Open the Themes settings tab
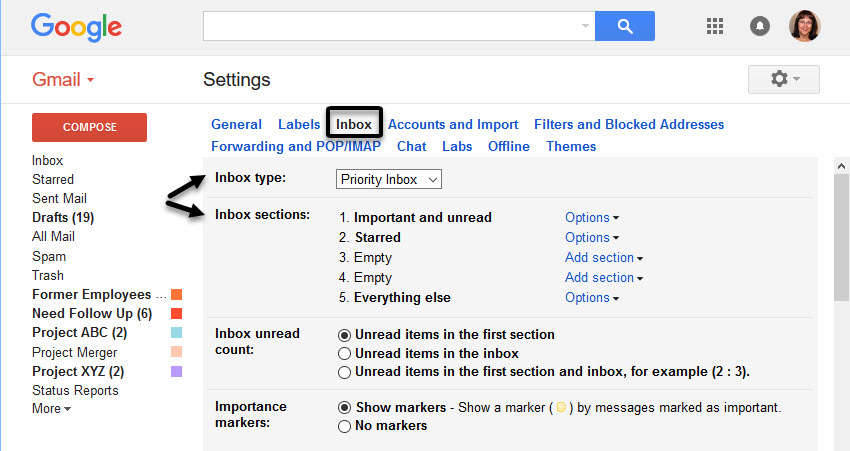The width and height of the screenshot is (850, 451). click(571, 146)
